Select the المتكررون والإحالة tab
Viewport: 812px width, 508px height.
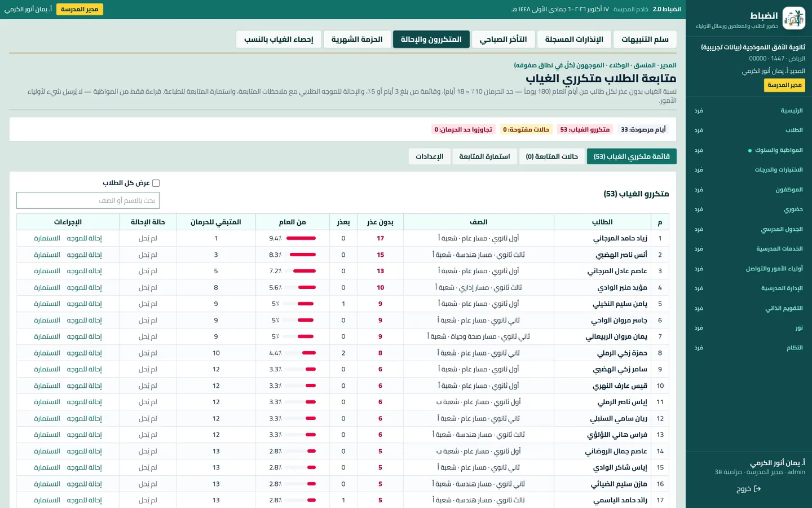pos(431,40)
